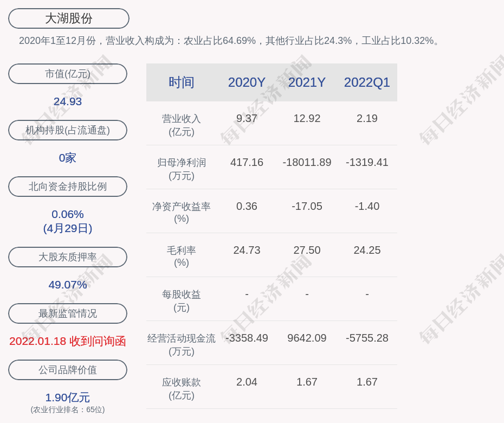Click the 2021Y column header
The height and width of the screenshot is (423, 504).
[307, 82]
